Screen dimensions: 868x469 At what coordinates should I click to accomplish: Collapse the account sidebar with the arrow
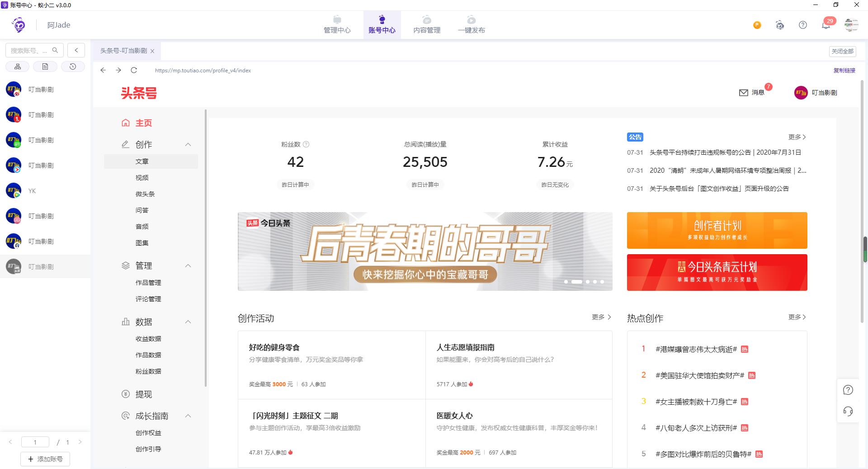(76, 50)
